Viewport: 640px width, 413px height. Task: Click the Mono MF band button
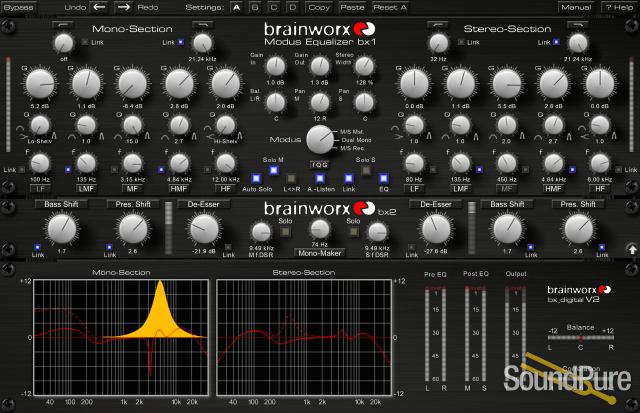132,189
